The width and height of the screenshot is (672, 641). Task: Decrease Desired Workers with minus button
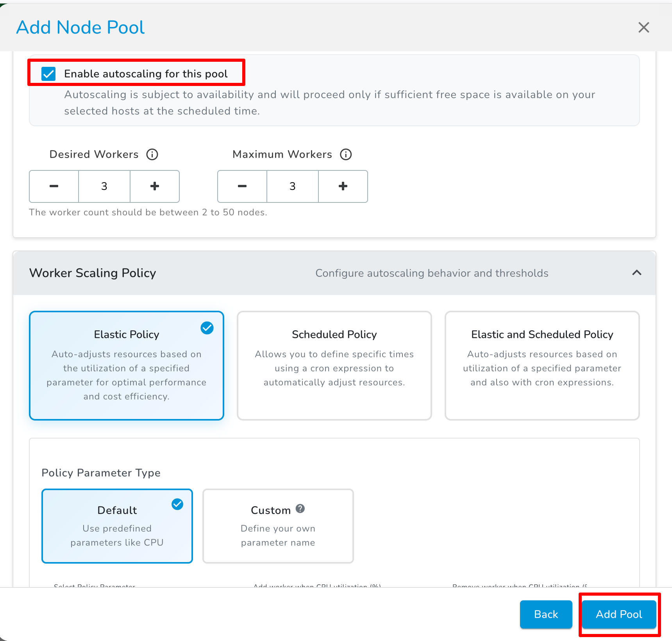click(x=54, y=186)
